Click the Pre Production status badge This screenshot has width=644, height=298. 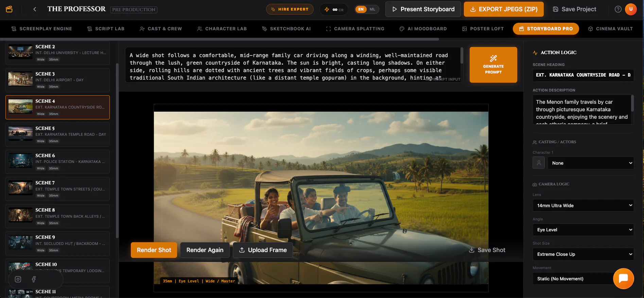click(134, 10)
